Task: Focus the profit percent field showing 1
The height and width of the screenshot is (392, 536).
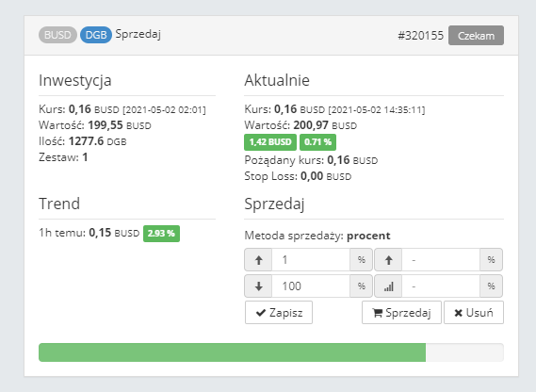Action: point(311,260)
